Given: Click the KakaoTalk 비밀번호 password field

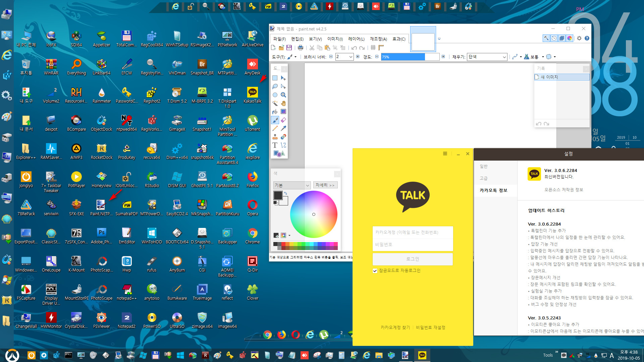Looking at the screenshot, I should tap(413, 245).
